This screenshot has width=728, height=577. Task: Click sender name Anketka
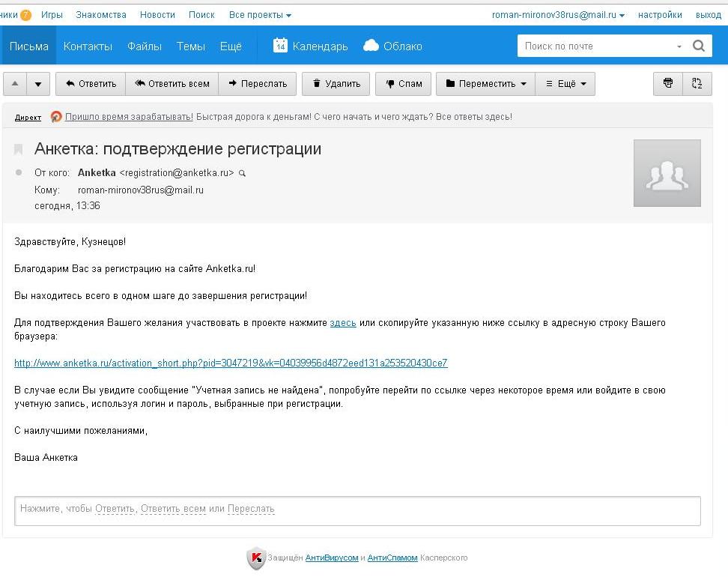click(97, 173)
